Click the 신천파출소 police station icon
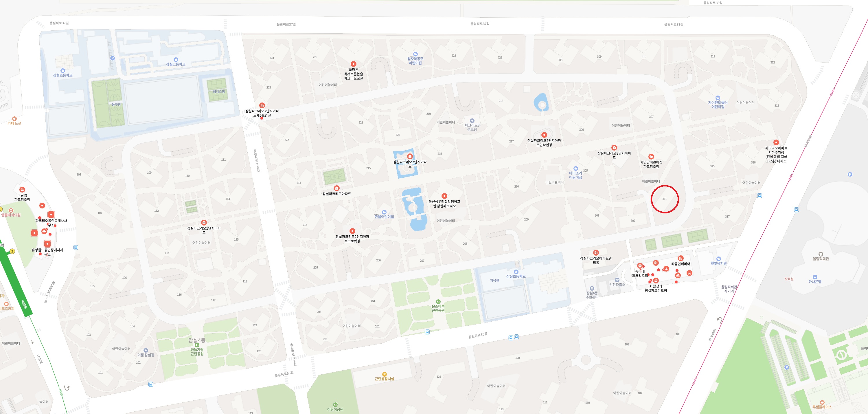This screenshot has width=868, height=414. [x=617, y=280]
